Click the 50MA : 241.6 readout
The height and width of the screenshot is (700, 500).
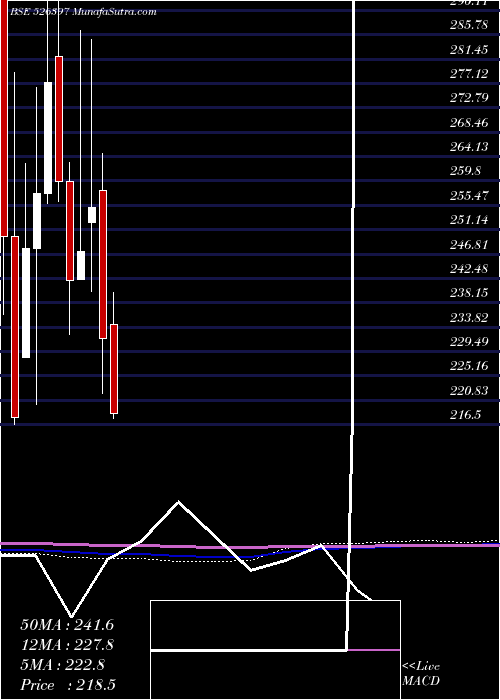coord(67,625)
